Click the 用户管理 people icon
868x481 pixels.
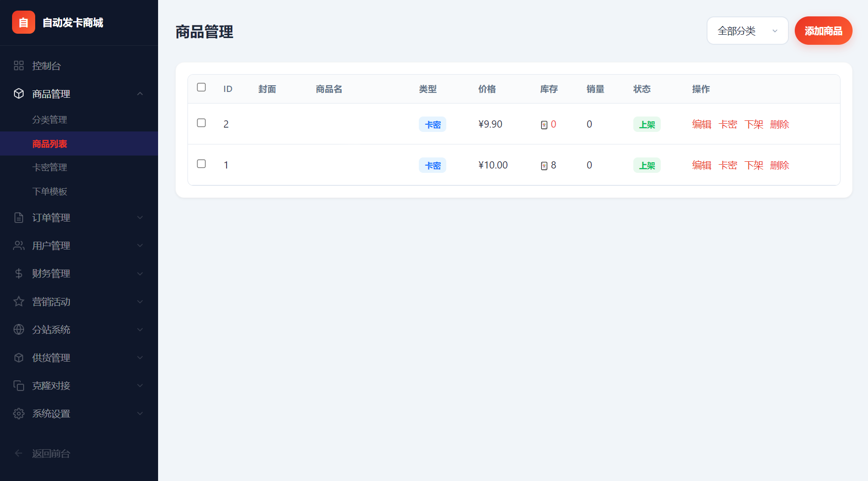point(19,246)
